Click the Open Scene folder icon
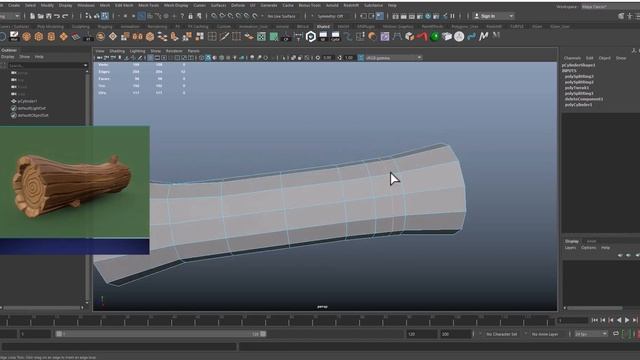Image resolution: width=640 pixels, height=360 pixels. [40, 16]
